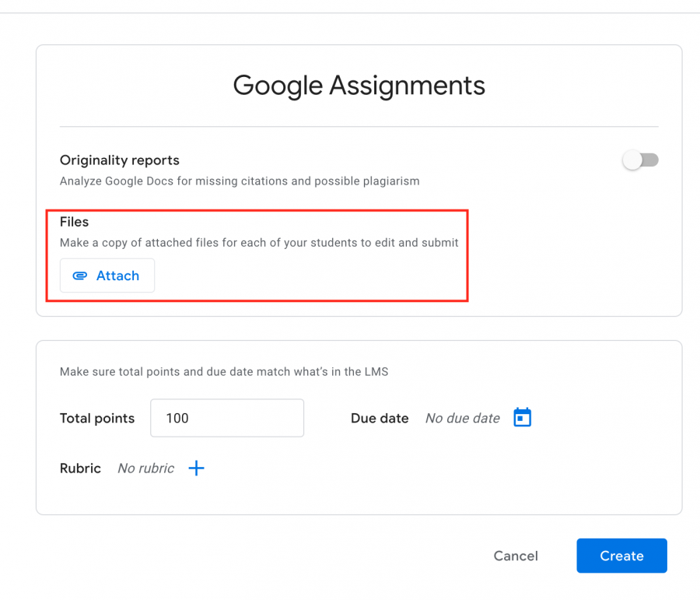Enable the Originality reports switch
This screenshot has height=600, width=700.
(x=641, y=160)
